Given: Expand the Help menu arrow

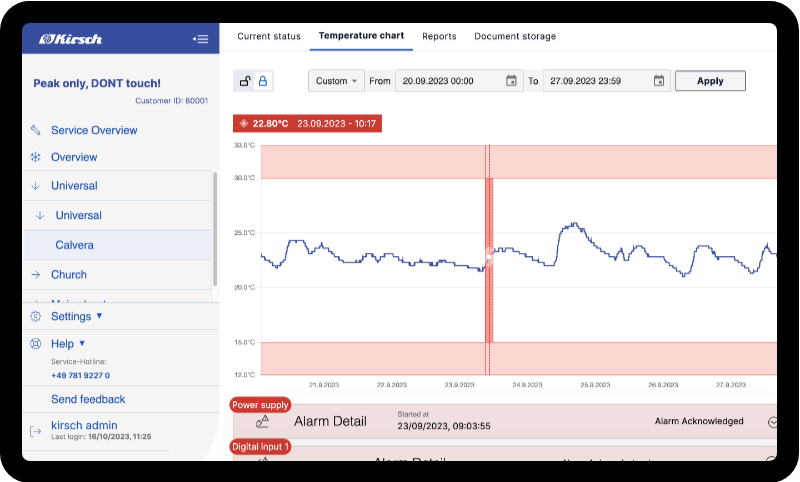Looking at the screenshot, I should pyautogui.click(x=82, y=343).
